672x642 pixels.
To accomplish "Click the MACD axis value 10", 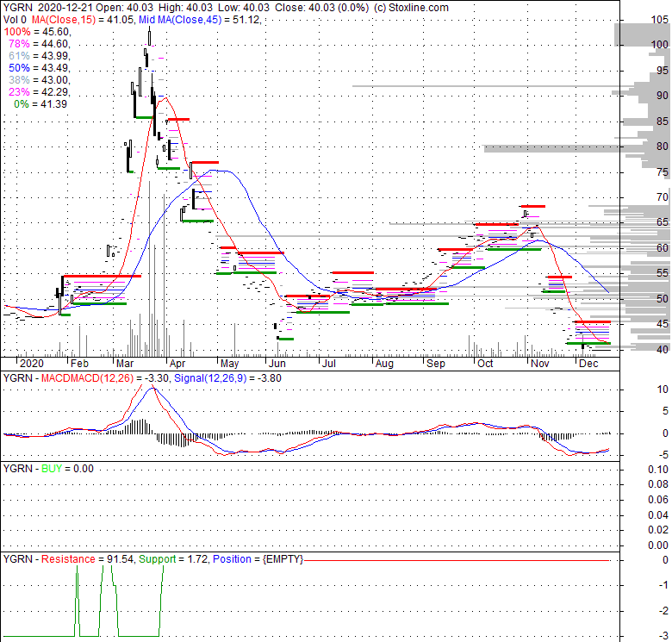I will pos(663,390).
